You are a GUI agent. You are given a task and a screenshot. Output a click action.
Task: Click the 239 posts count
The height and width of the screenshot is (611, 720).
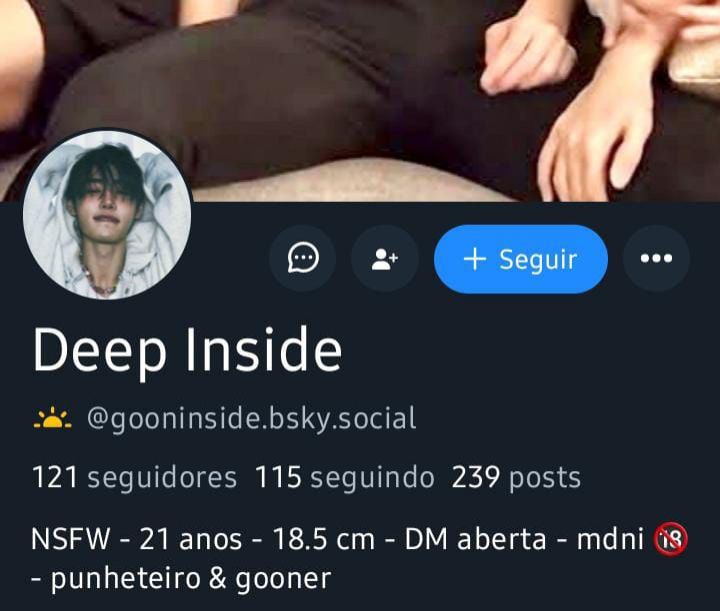coord(516,478)
